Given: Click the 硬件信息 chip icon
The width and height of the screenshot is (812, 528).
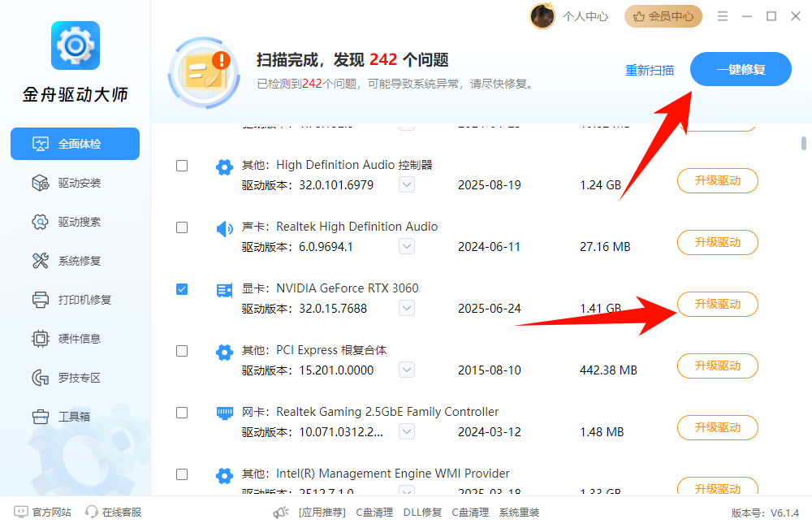Looking at the screenshot, I should pos(40,339).
